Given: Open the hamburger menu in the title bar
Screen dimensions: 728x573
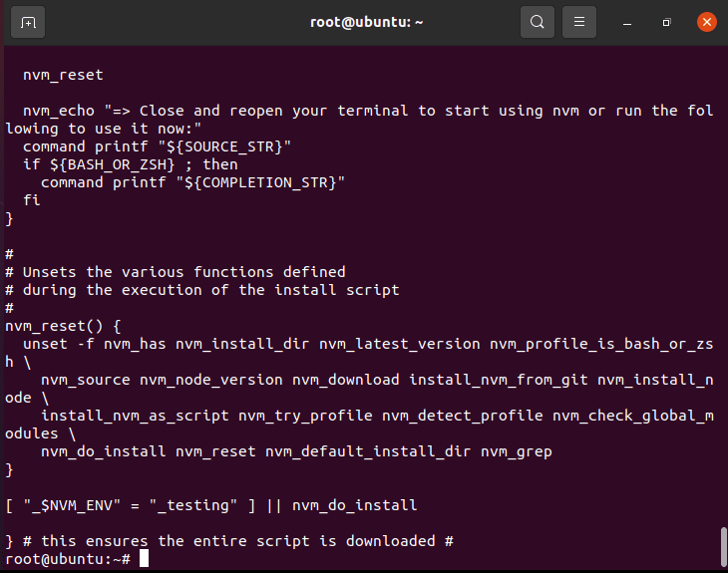Looking at the screenshot, I should (x=580, y=22).
